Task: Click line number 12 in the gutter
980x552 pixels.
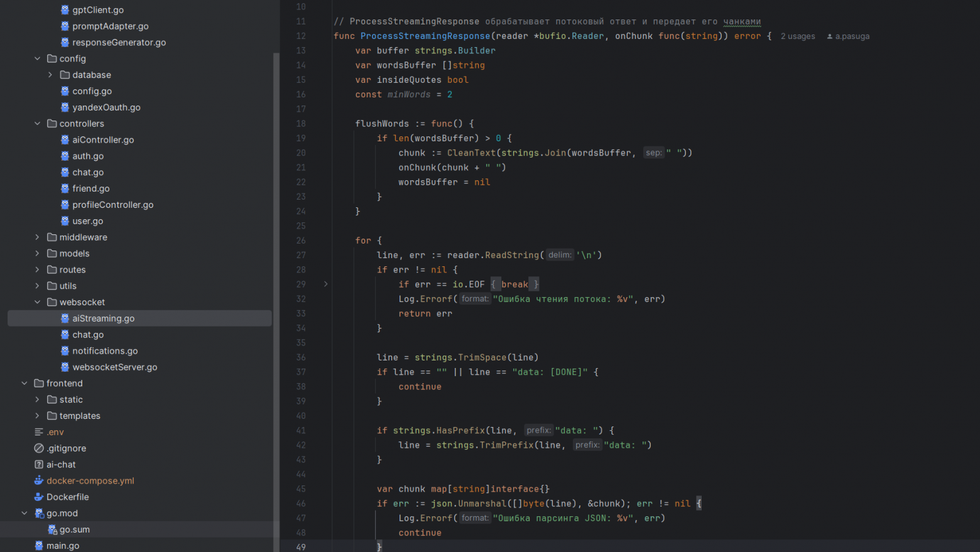Action: point(301,36)
